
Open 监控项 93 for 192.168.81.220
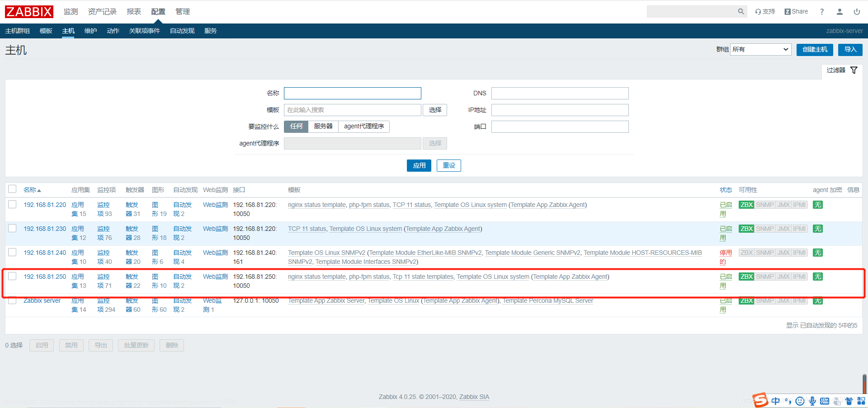[x=104, y=209]
